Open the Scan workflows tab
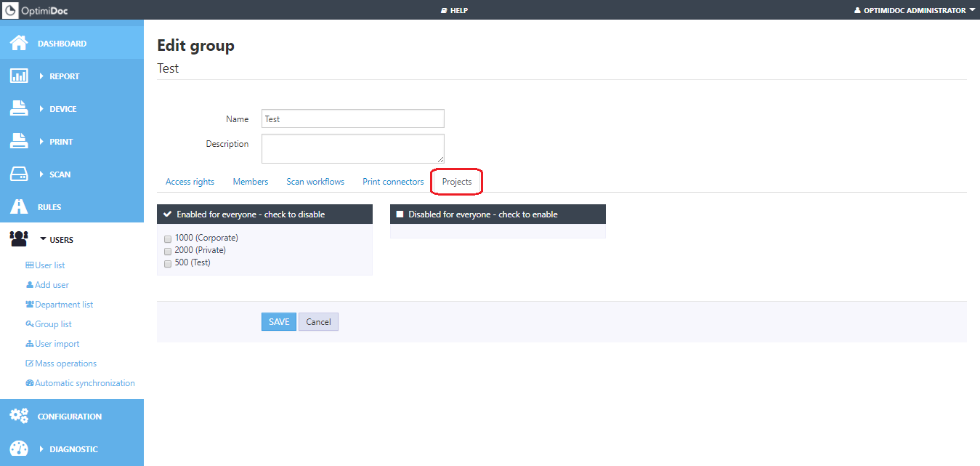The width and height of the screenshot is (980, 466). (315, 182)
